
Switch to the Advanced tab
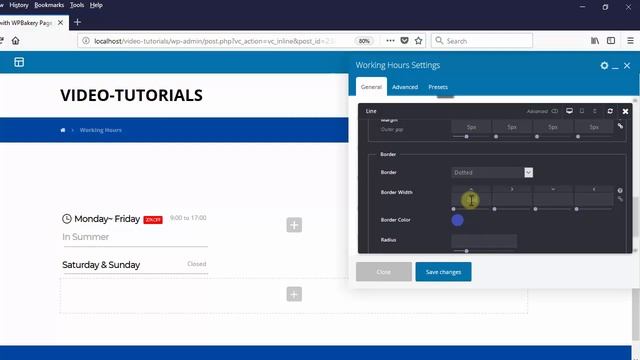(405, 87)
